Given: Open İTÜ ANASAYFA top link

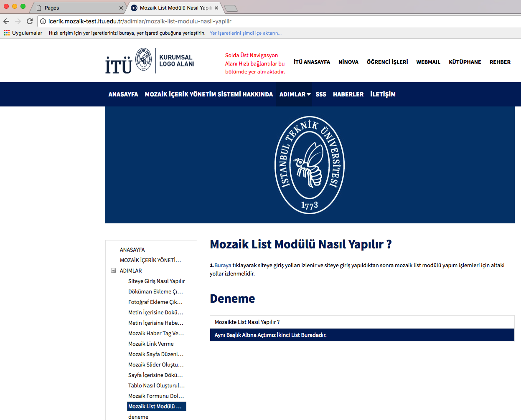Looking at the screenshot, I should click(x=312, y=62).
